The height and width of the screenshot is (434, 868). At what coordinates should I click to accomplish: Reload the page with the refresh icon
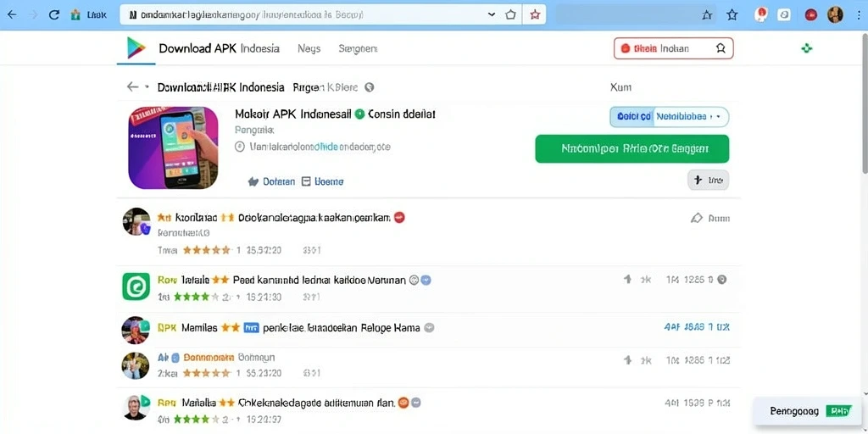pos(54,15)
